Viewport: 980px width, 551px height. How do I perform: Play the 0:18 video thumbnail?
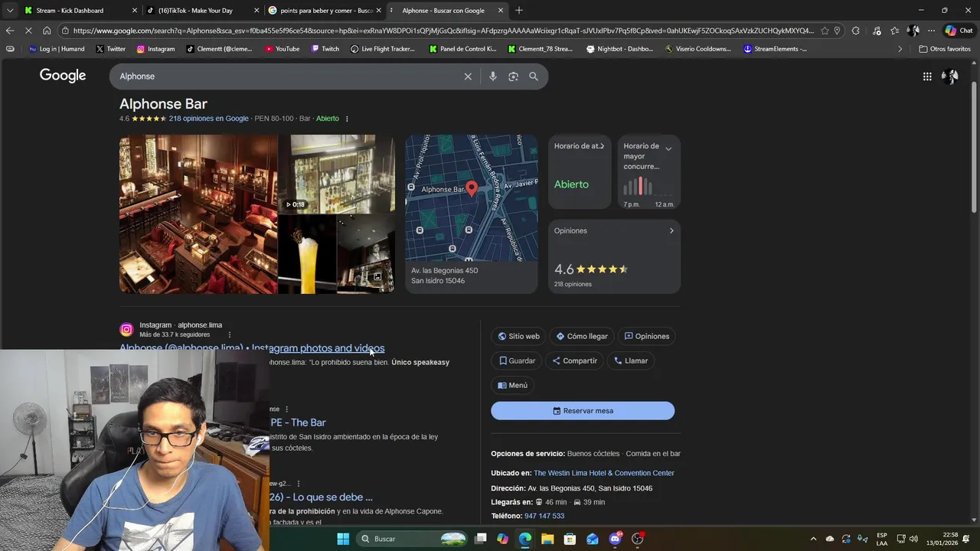(337, 174)
